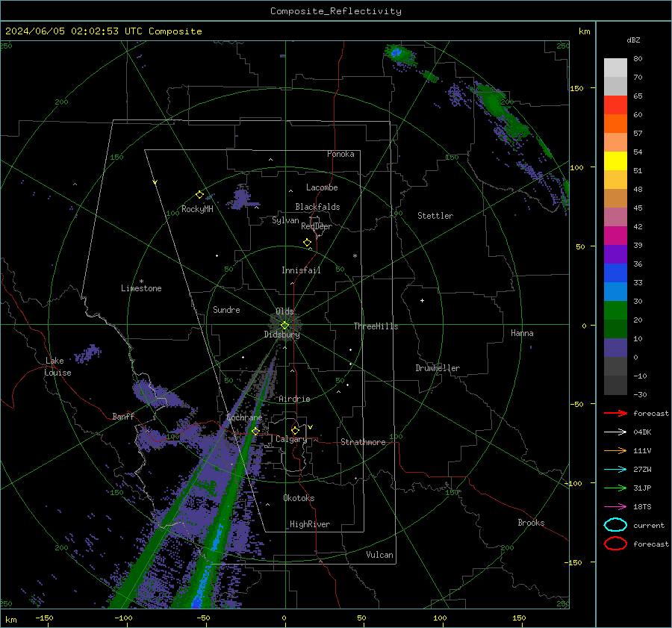Click the yellow diamond marker near RockyMH
Image resolution: width=672 pixels, height=628 pixels.
199,195
